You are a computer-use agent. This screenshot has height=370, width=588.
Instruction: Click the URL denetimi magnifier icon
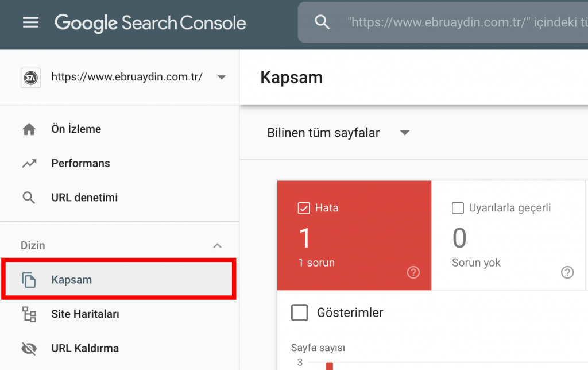[29, 198]
